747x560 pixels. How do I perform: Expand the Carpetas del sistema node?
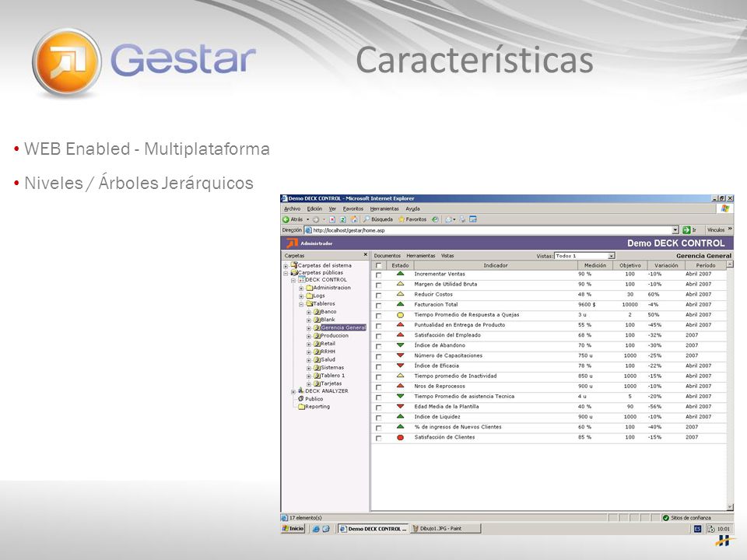[286, 266]
